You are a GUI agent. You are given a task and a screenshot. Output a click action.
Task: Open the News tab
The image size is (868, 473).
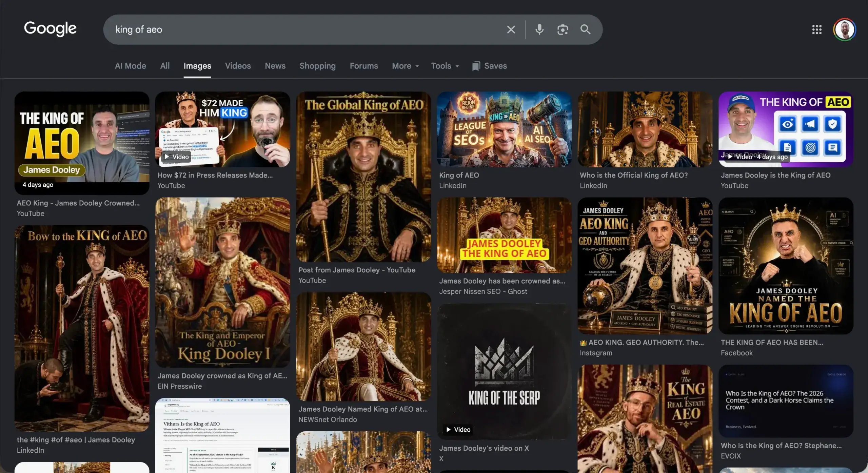[275, 66]
